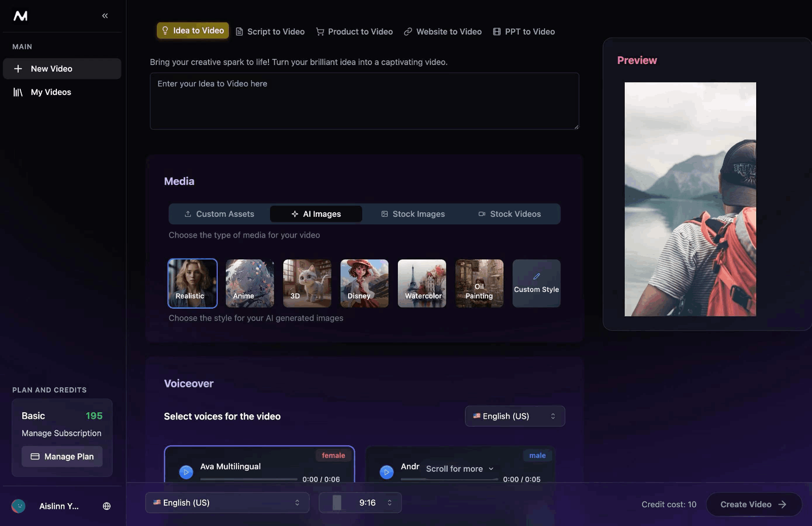Image resolution: width=812 pixels, height=526 pixels.
Task: Switch to Idea to Video tab
Action: 193,30
